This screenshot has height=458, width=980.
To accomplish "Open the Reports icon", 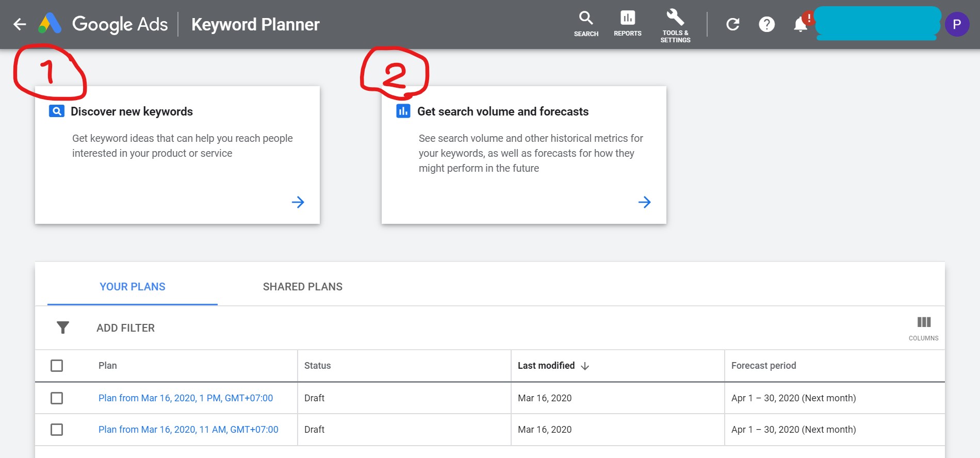I will click(x=627, y=24).
